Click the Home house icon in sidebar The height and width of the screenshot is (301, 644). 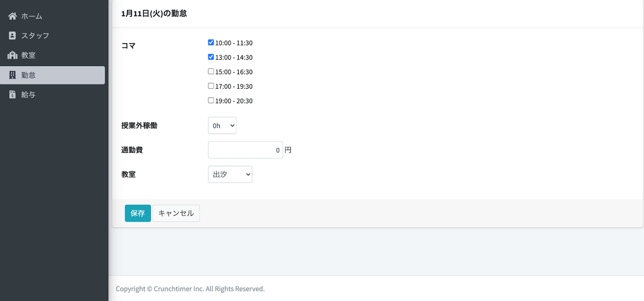[13, 16]
